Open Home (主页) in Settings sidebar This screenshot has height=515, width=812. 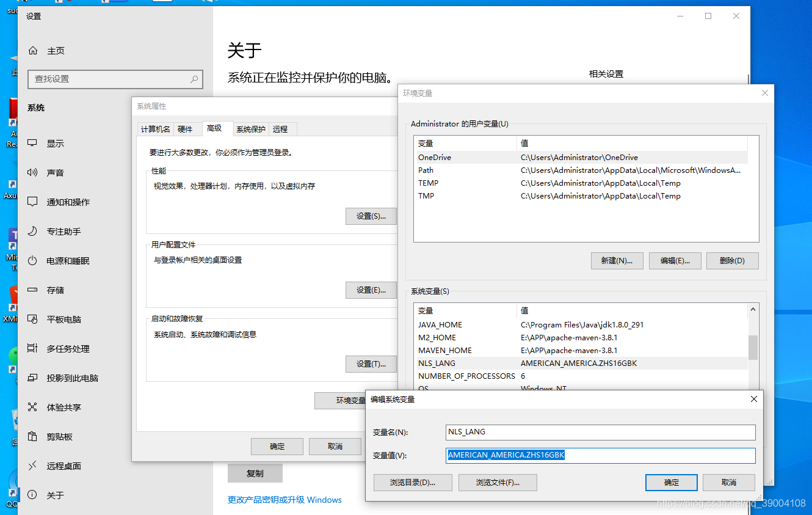coord(56,50)
